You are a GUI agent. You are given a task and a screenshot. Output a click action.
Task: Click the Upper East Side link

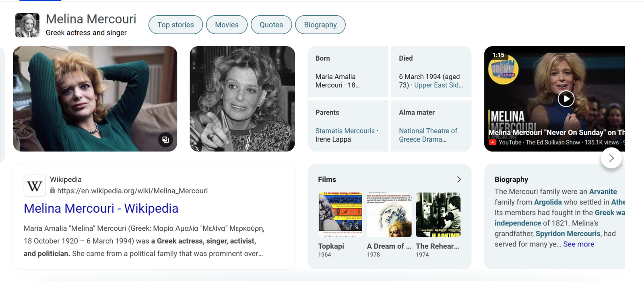(438, 85)
